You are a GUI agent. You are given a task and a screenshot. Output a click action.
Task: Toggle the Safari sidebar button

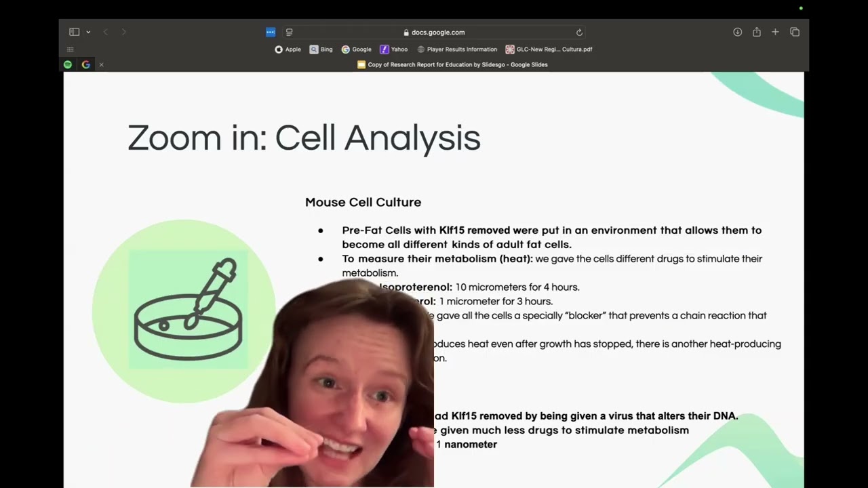point(74,32)
